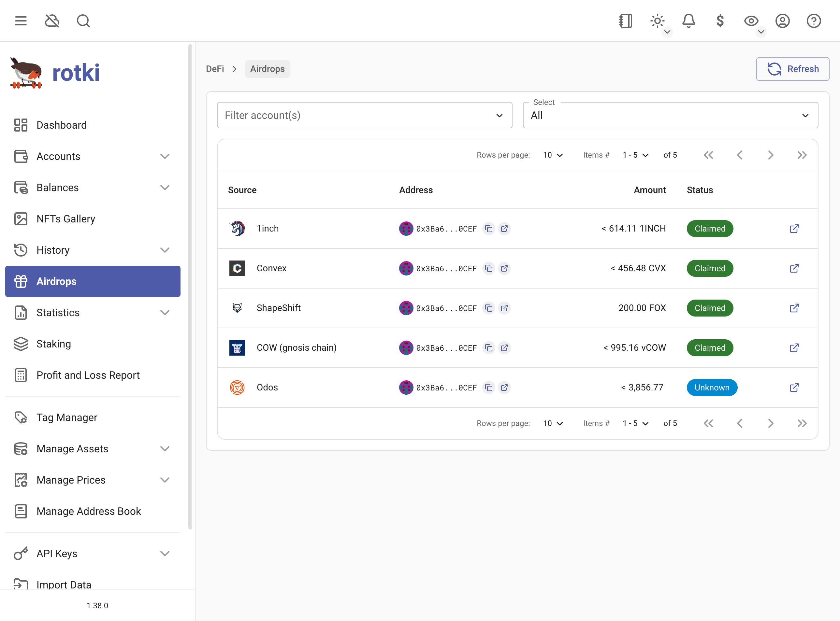The height and width of the screenshot is (621, 840).
Task: Sort by Amount column header
Action: coord(650,190)
